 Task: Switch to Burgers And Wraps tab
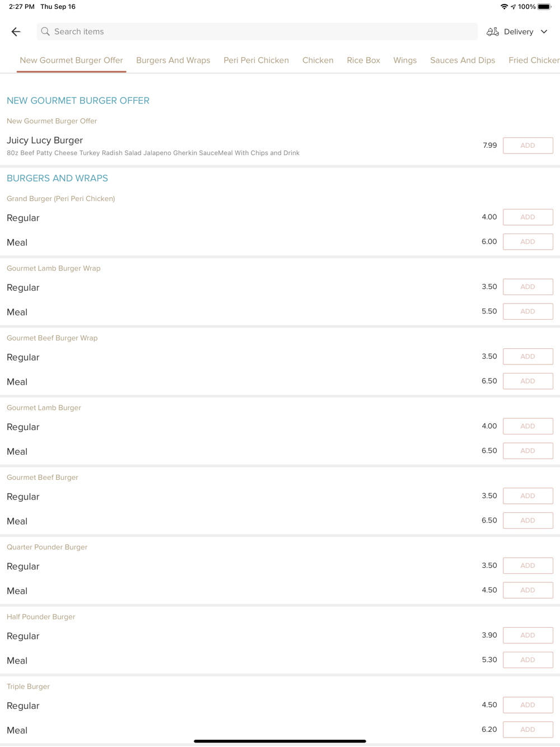pos(173,60)
